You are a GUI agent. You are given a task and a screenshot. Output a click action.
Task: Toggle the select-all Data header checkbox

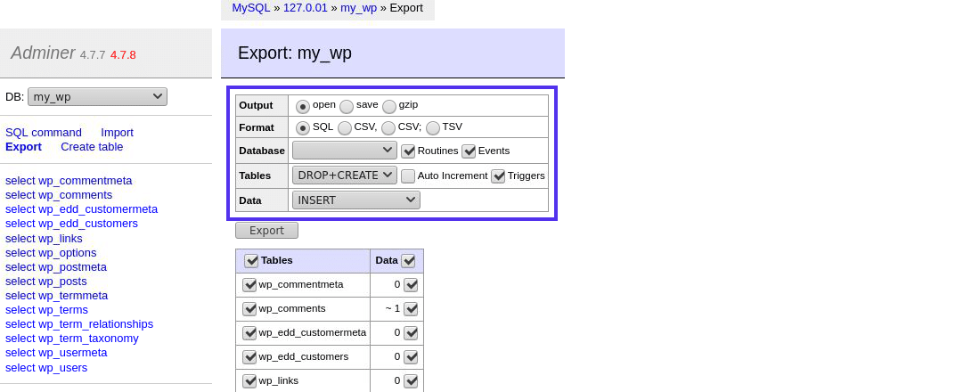coord(408,261)
